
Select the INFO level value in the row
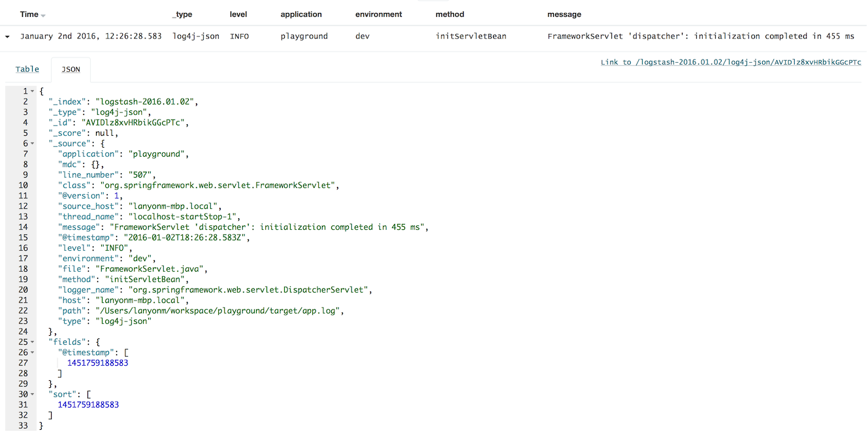[239, 36]
